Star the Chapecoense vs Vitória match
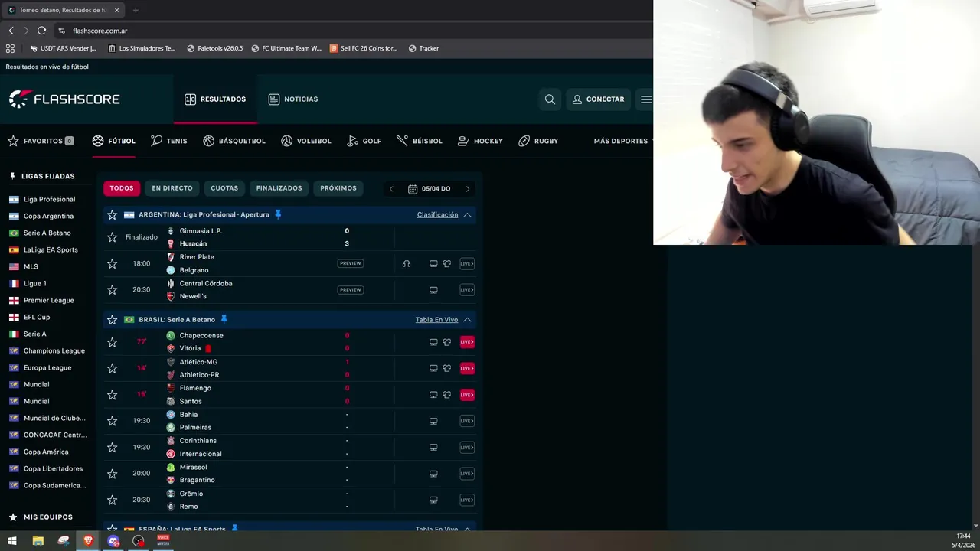The image size is (980, 551). coord(113,342)
